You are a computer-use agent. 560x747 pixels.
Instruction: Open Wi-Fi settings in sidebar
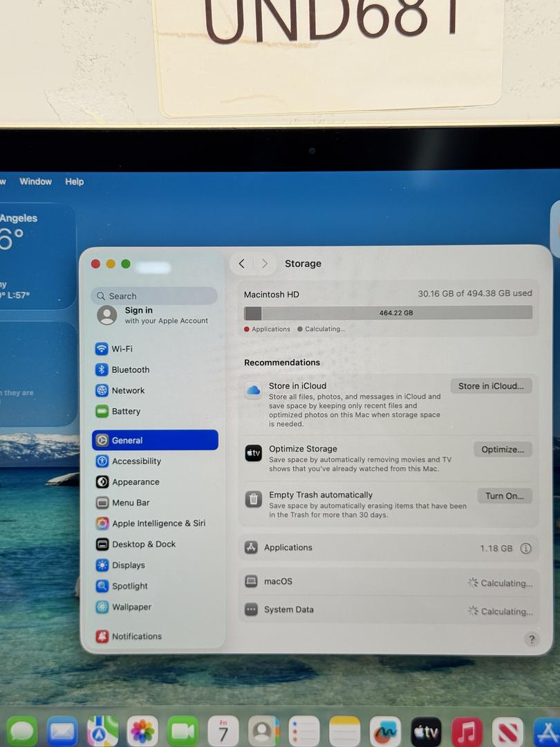122,349
